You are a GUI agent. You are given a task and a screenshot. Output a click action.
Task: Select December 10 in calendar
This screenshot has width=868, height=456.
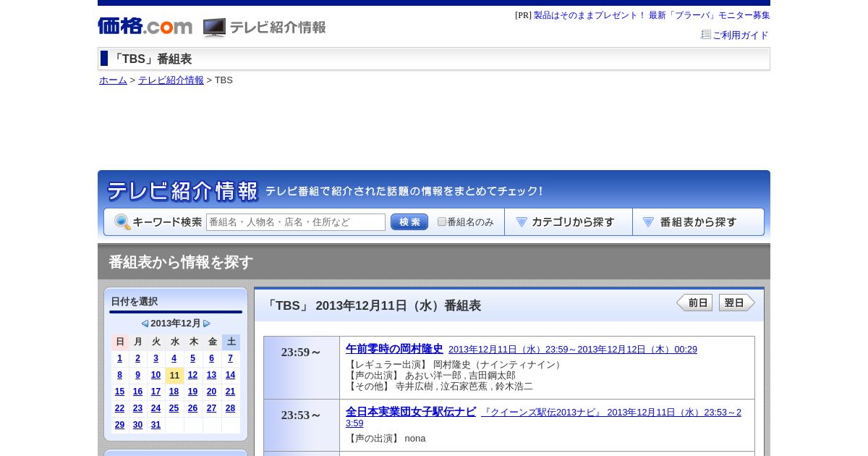pyautogui.click(x=156, y=375)
